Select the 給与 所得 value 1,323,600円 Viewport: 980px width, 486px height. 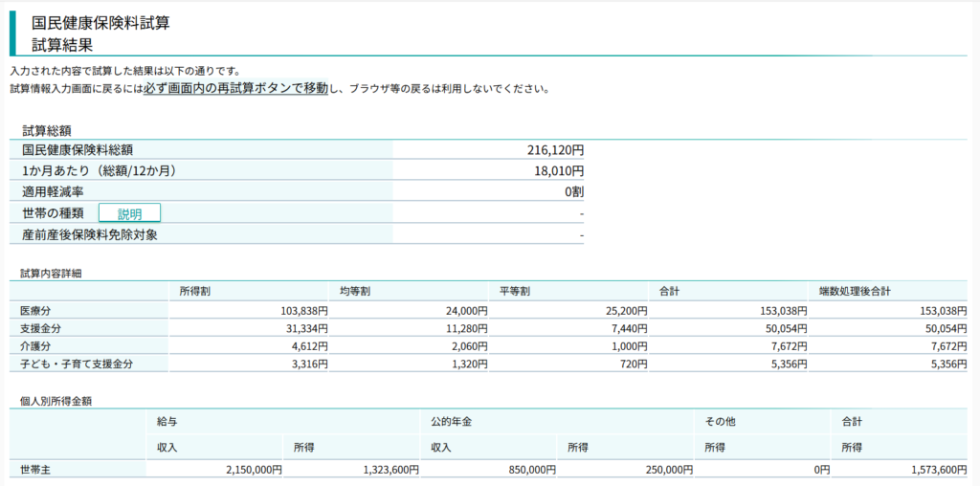coord(390,469)
